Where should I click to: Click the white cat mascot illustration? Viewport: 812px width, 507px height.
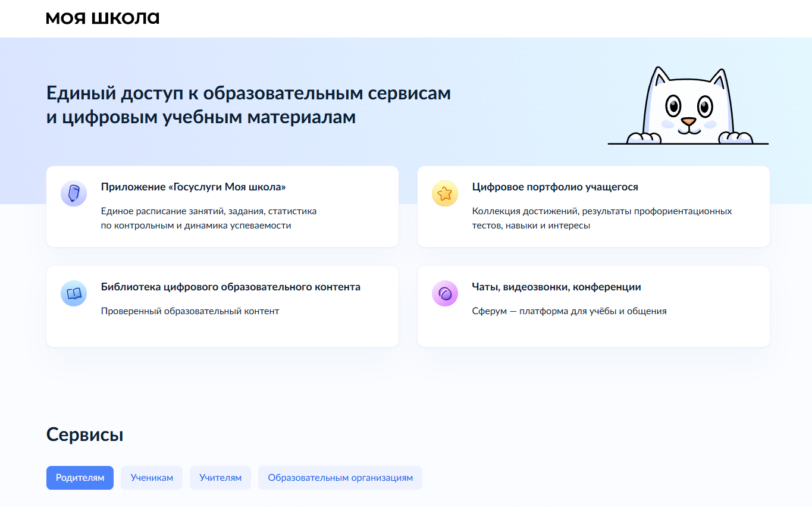pyautogui.click(x=688, y=106)
